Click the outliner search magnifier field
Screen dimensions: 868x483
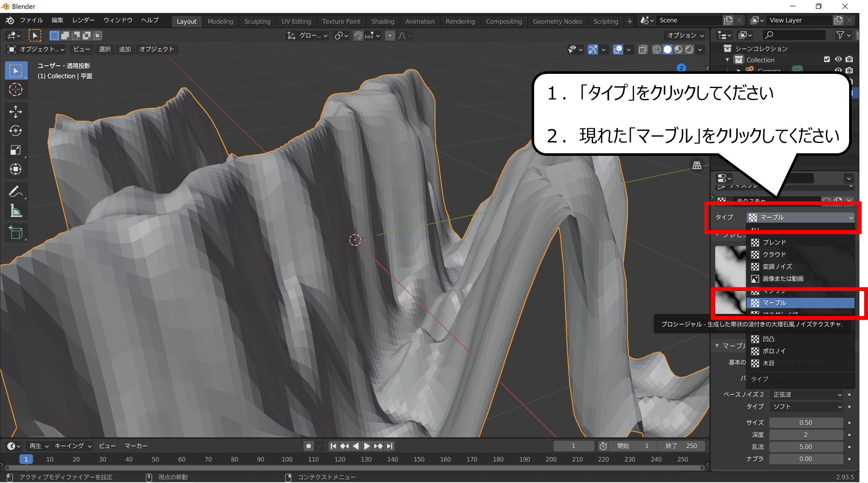pos(794,35)
